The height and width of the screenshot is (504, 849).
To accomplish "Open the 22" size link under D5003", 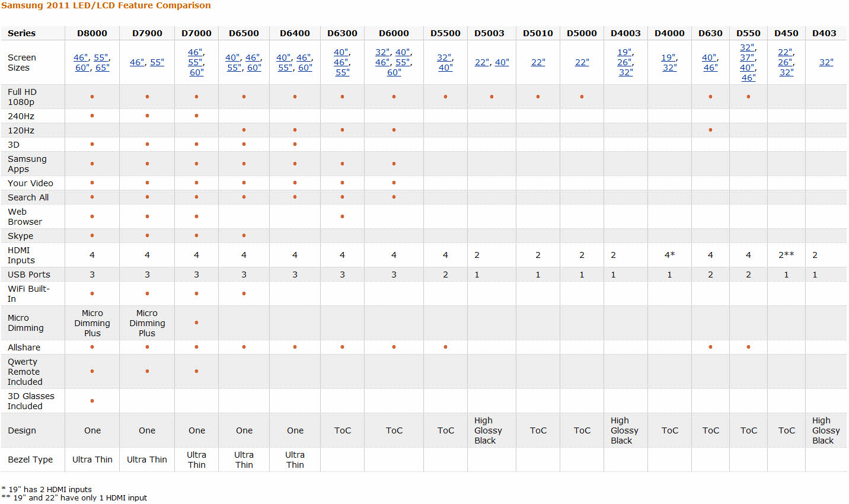I will [x=483, y=62].
